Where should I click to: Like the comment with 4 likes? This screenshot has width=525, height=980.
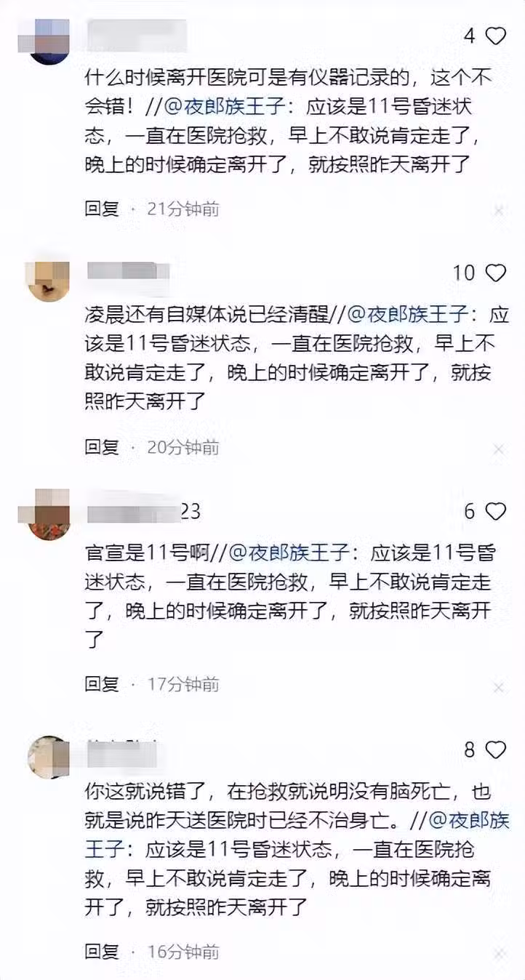point(496,36)
